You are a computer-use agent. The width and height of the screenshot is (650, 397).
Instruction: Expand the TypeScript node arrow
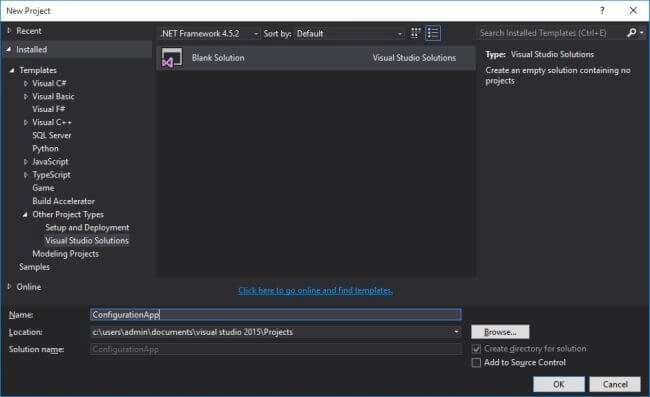26,175
